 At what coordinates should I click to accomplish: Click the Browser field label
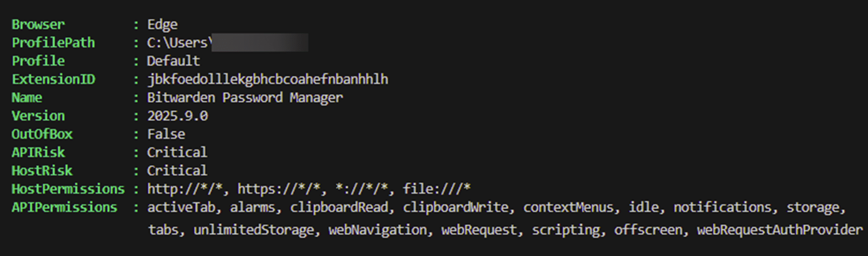(38, 25)
